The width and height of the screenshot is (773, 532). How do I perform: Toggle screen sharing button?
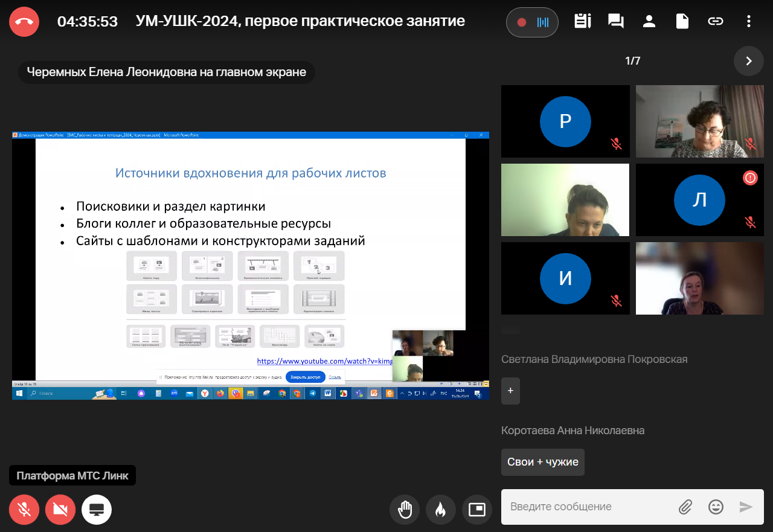(x=97, y=510)
